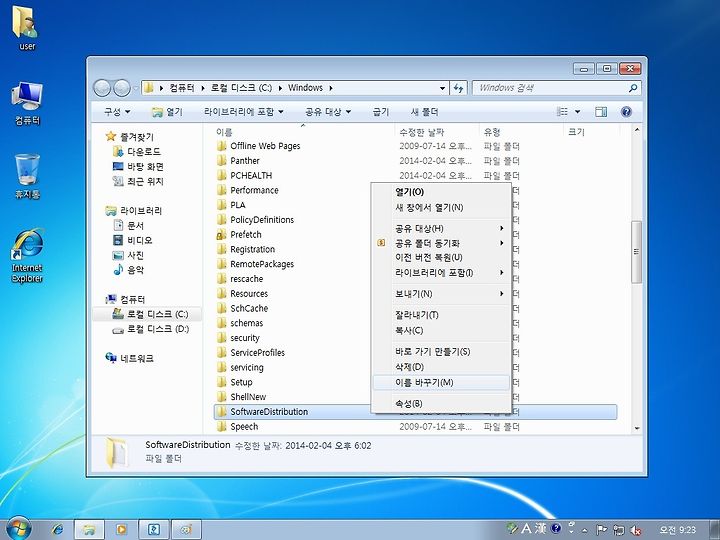Click the clock showing 오전 9:23
The image size is (720, 540).
[678, 530]
